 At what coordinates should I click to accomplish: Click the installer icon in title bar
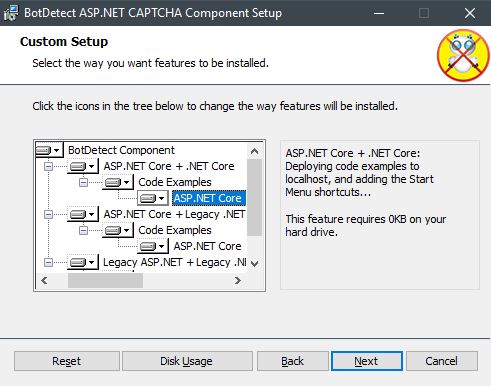click(x=11, y=13)
